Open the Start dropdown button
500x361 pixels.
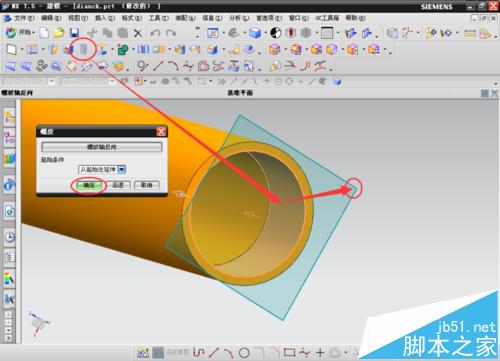point(21,33)
